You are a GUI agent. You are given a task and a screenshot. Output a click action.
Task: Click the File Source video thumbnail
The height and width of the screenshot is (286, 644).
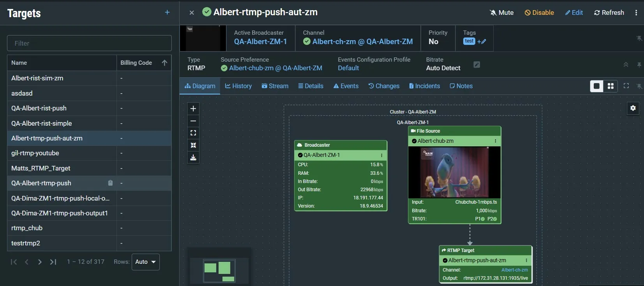coord(454,172)
